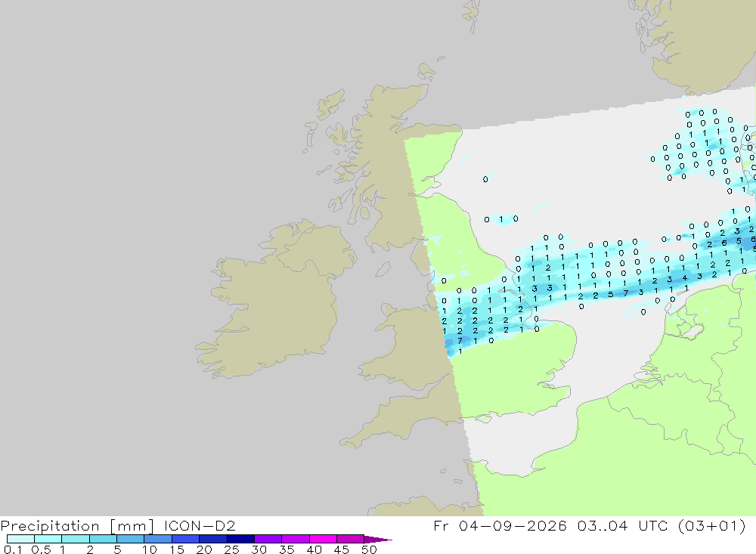Click the date 'Fr 04-09-2026'
The image size is (756, 554).
tap(500, 525)
